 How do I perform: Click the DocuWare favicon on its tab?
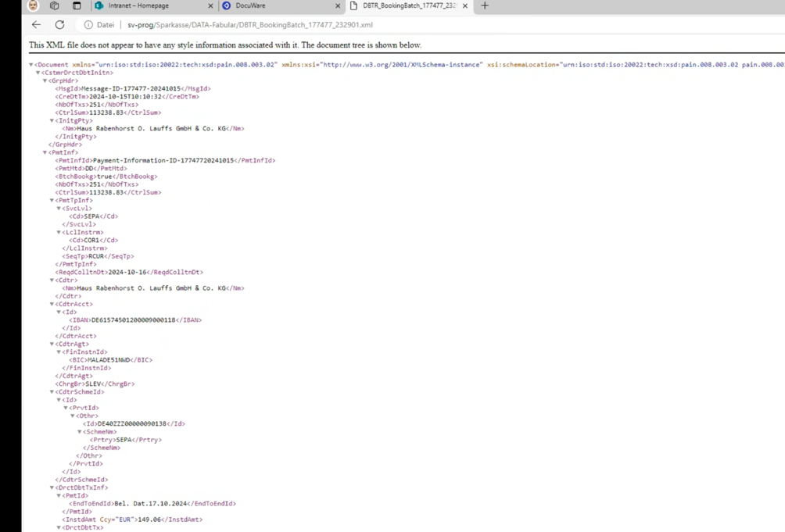point(227,5)
